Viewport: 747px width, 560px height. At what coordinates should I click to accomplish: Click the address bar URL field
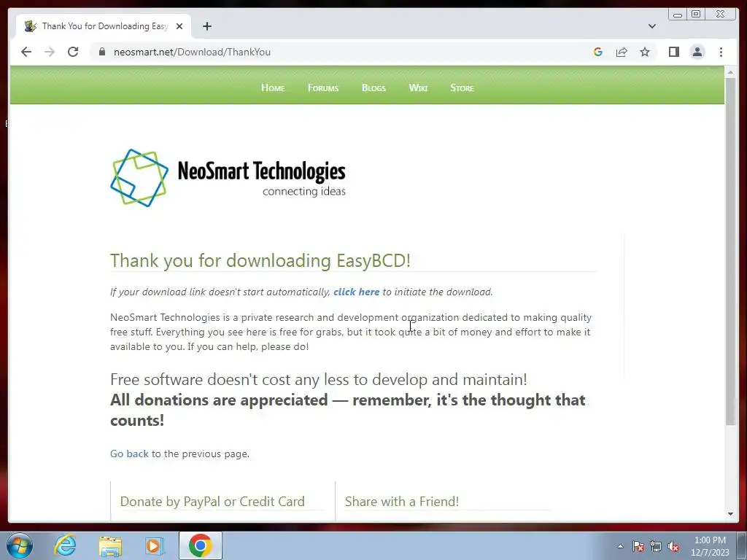343,52
